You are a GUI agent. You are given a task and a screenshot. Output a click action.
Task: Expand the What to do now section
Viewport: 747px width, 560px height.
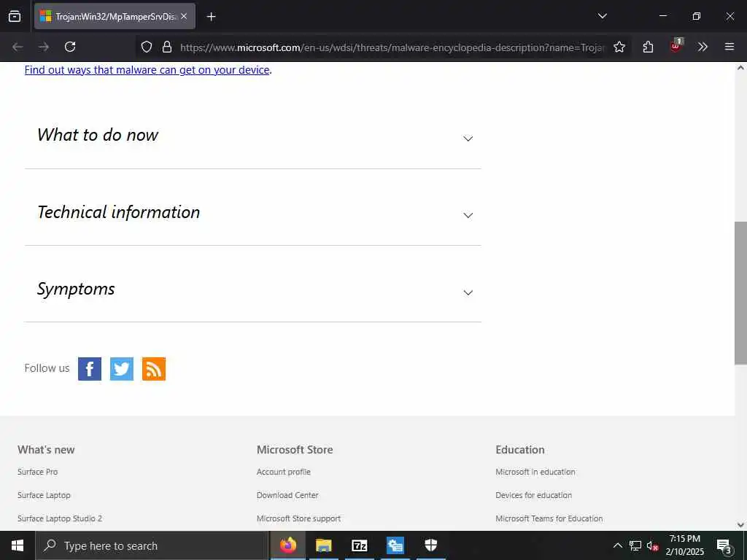click(253, 135)
